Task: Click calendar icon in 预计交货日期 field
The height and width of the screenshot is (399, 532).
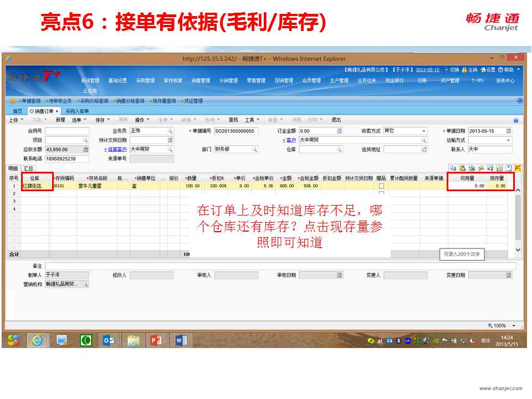Action: [x=170, y=141]
